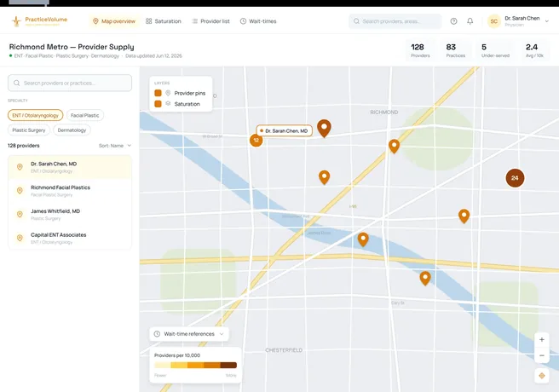Click the map pin just above the Cary St label
The height and width of the screenshot is (392, 559).
425,278
